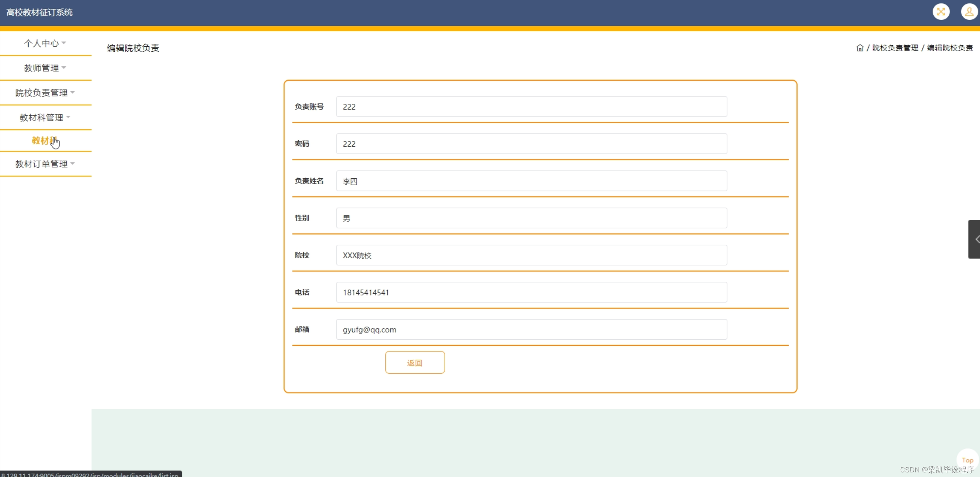Click the 负责账号 input field
This screenshot has width=980, height=477.
[531, 107]
